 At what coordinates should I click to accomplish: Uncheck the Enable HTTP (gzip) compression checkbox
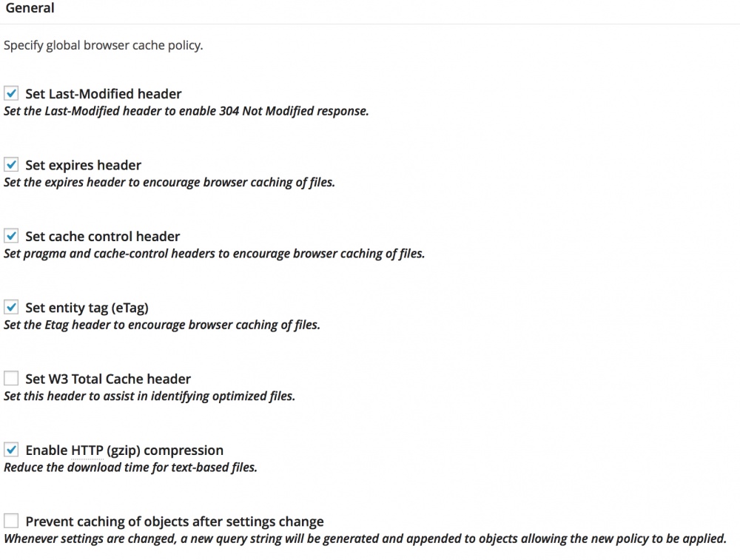coord(11,450)
